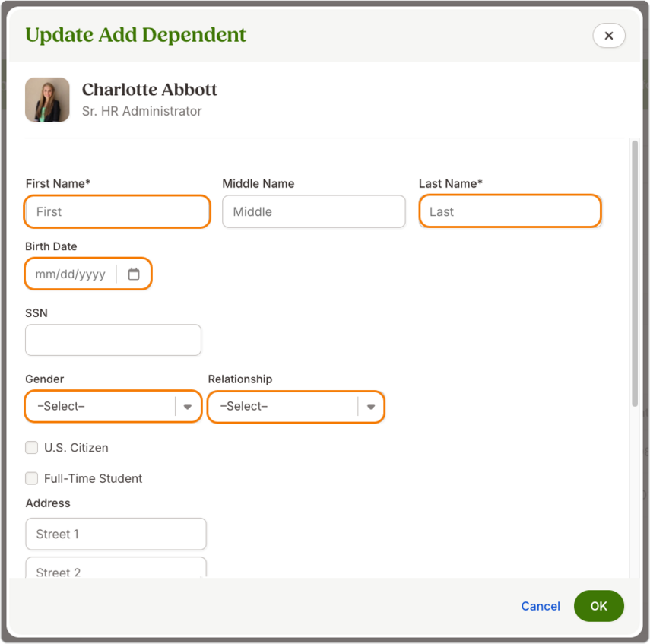Viewport: 650px width, 644px height.
Task: Cancel the dependent form
Action: [x=541, y=606]
